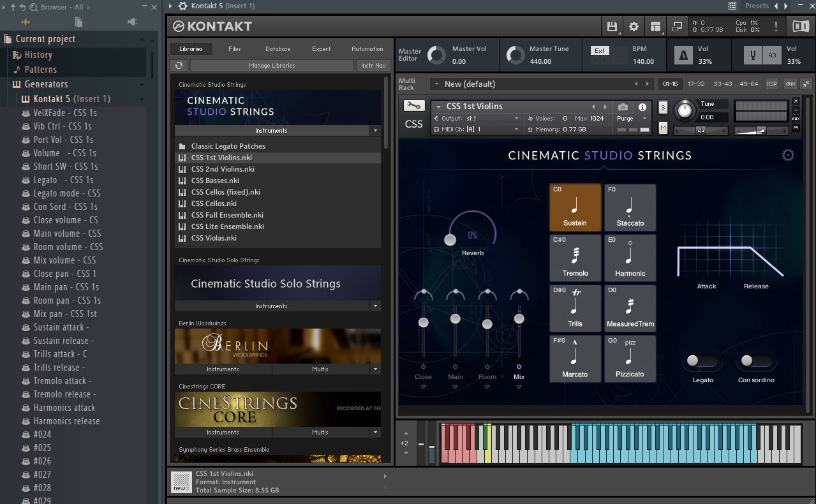
Task: Select rack page 17-32
Action: (696, 84)
